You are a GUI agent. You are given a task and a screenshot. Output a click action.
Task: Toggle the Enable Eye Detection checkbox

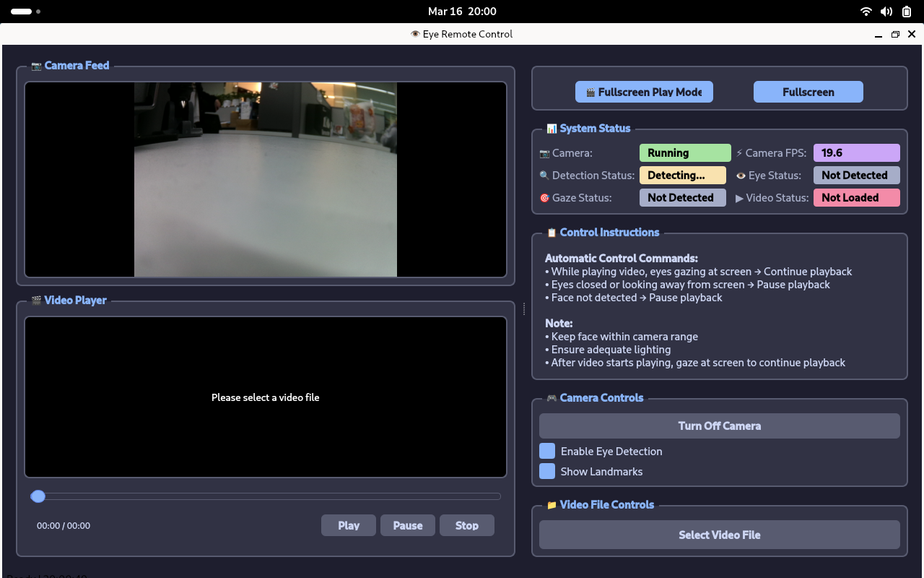click(x=547, y=452)
